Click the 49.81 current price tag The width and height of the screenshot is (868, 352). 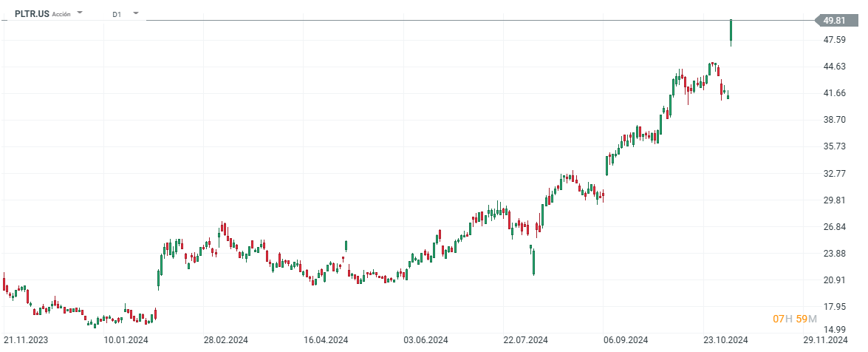click(x=834, y=20)
